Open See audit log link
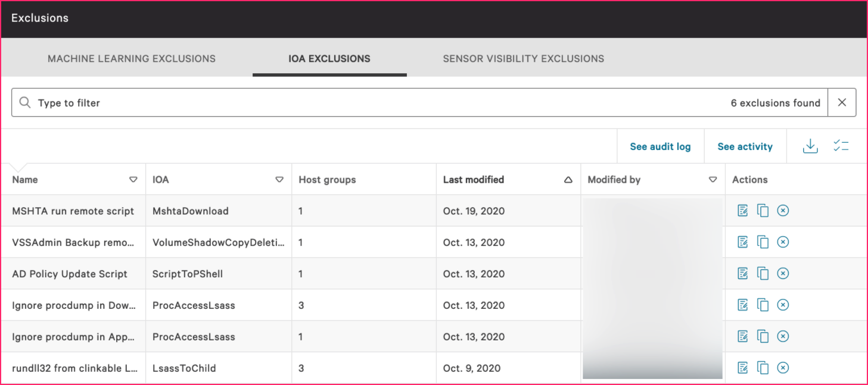Image resolution: width=868 pixels, height=385 pixels. [x=661, y=146]
